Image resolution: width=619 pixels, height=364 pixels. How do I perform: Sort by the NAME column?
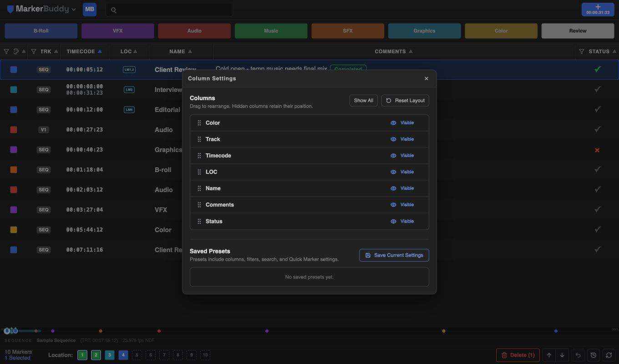point(181,51)
